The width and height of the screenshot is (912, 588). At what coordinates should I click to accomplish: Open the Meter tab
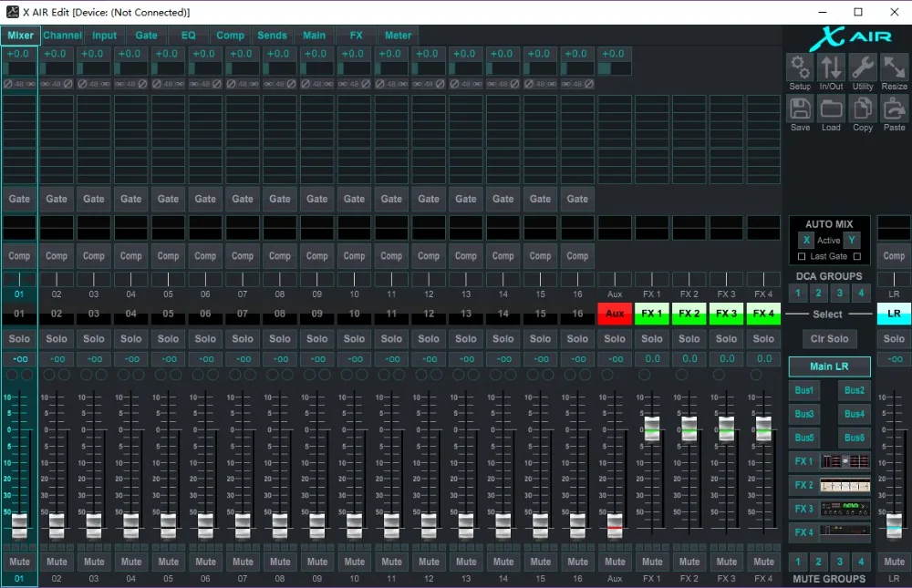pyautogui.click(x=398, y=36)
